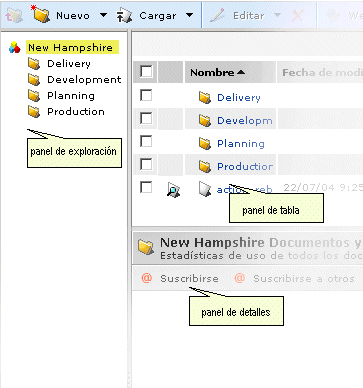This screenshot has height=388, width=363.
Task: Toggle the select-all checkbox in table header
Action: pyautogui.click(x=146, y=71)
